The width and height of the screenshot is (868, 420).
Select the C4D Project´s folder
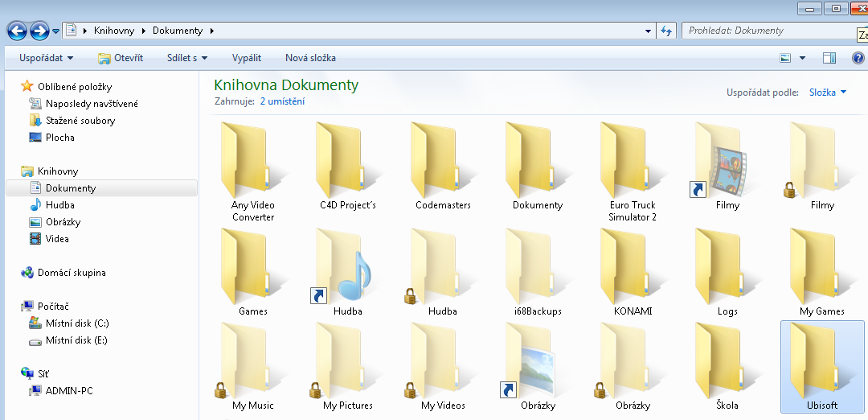pos(348,165)
